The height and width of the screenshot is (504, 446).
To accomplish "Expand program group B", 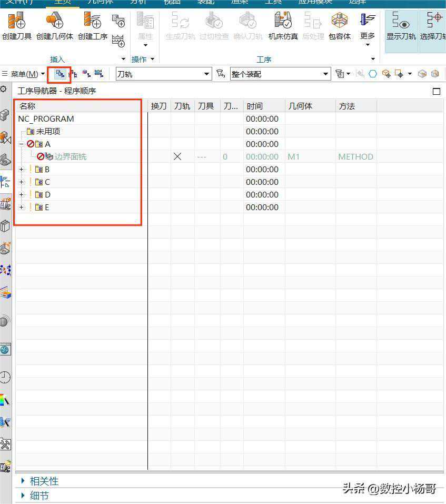I will click(22, 170).
